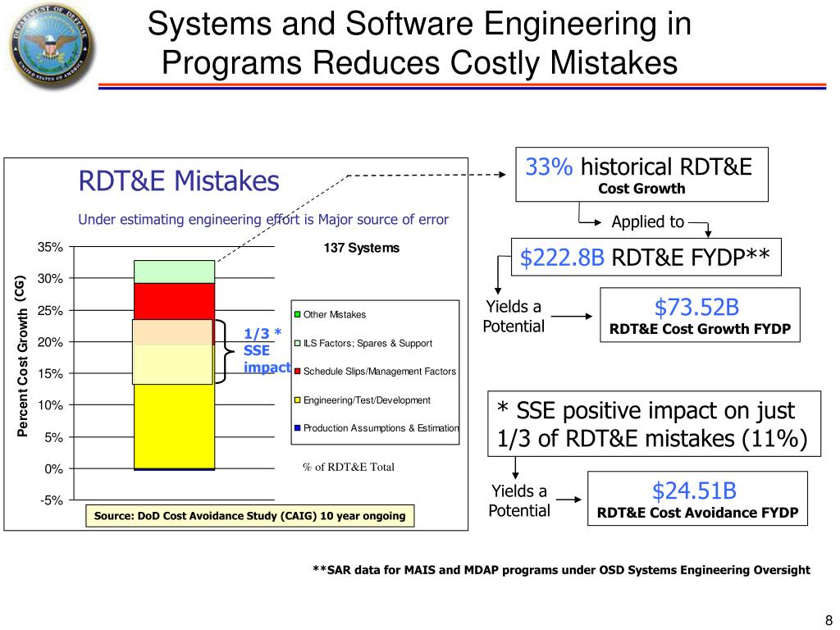Click the '1/3 * SSE impact' annotation

[x=266, y=350]
